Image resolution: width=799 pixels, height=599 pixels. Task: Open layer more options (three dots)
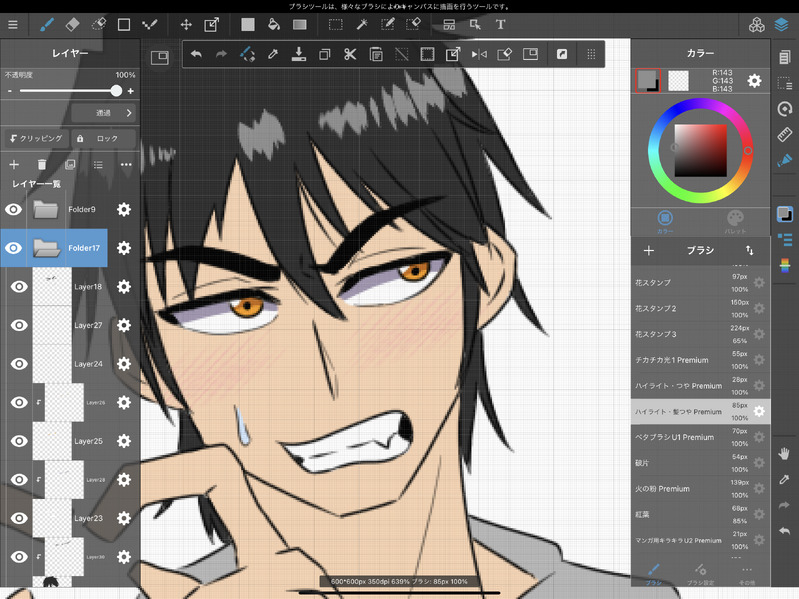(x=126, y=165)
